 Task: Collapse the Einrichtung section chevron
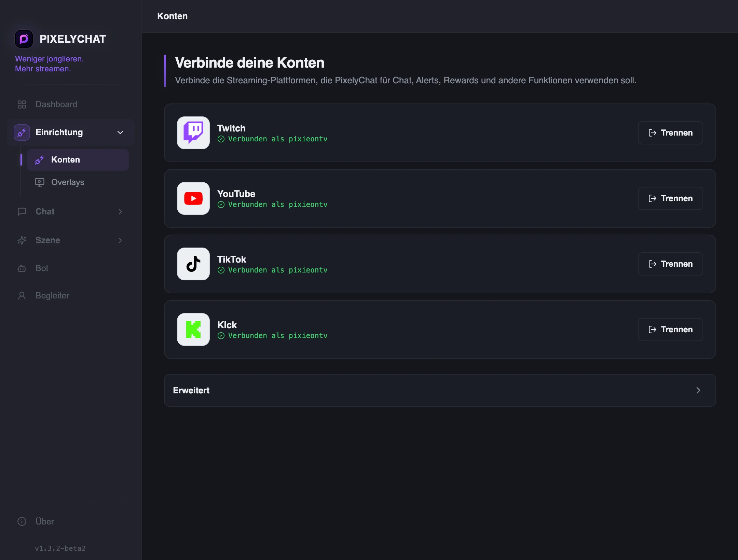tap(120, 132)
